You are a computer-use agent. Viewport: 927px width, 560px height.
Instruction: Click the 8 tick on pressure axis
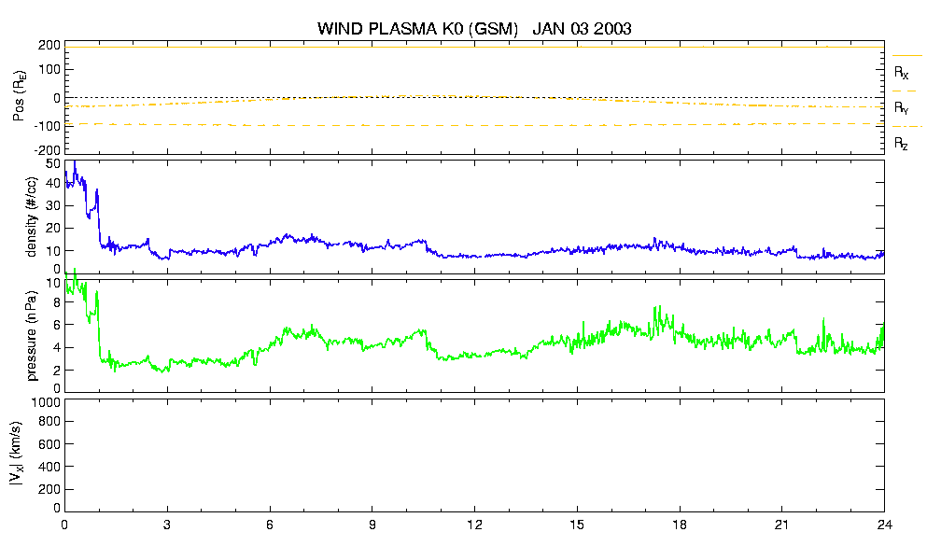pos(57,302)
